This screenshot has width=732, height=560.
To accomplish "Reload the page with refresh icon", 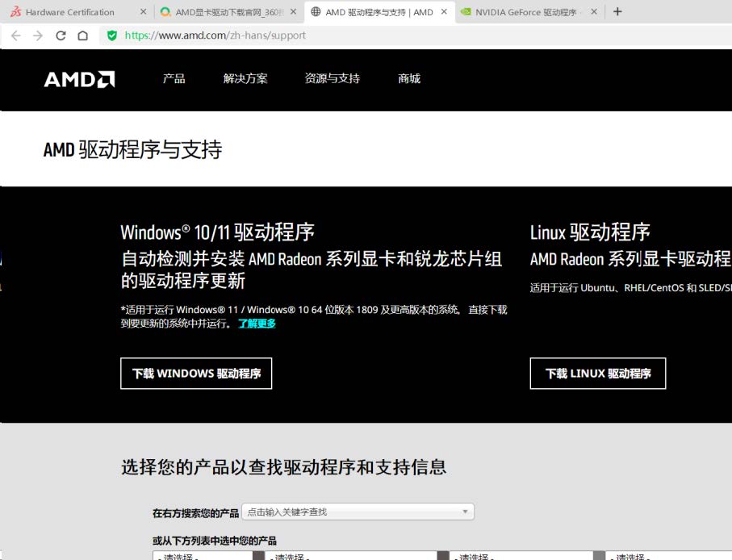I will click(x=61, y=36).
